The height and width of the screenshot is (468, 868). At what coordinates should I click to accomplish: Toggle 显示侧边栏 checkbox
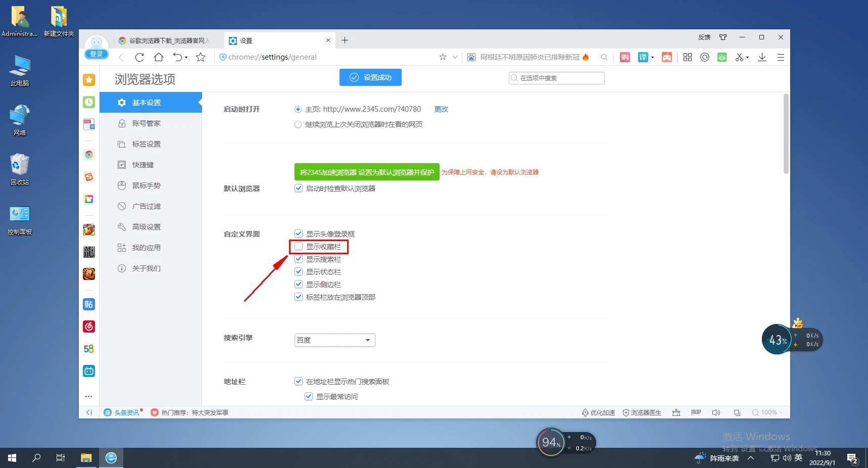299,284
